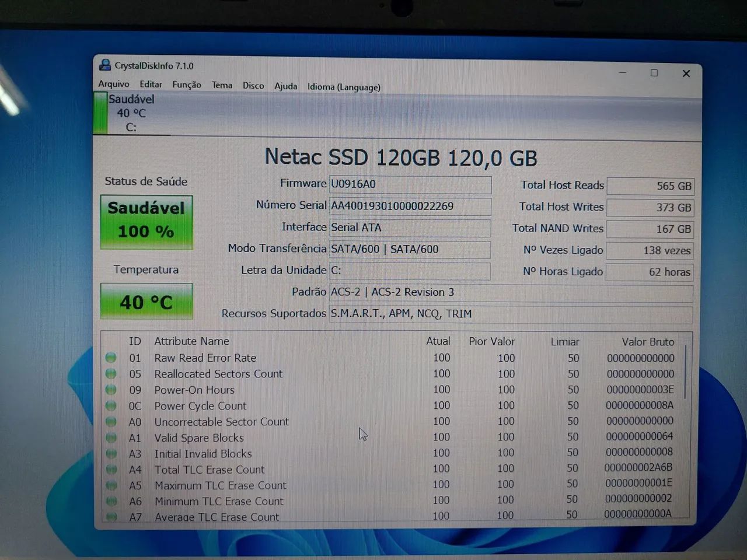Click raw value 000000002A6B
747x560 pixels.
(638, 468)
